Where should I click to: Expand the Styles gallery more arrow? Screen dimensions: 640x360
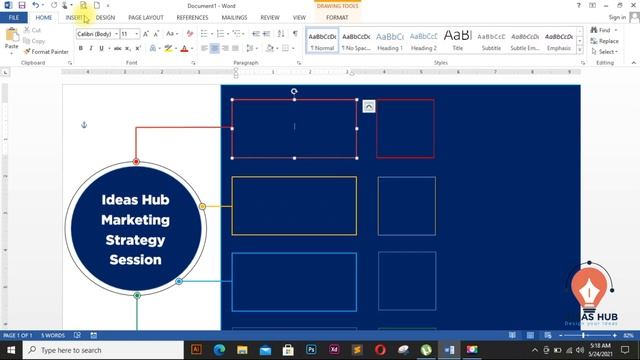click(580, 50)
